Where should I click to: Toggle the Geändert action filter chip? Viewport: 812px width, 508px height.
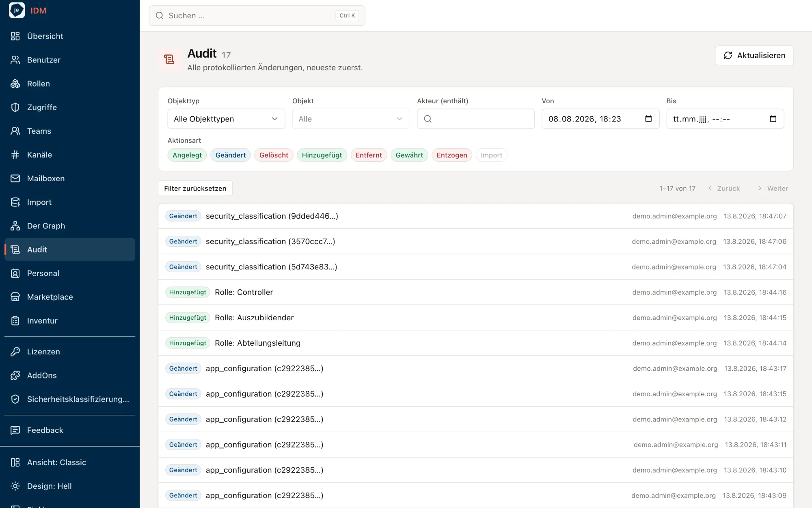[231, 155]
